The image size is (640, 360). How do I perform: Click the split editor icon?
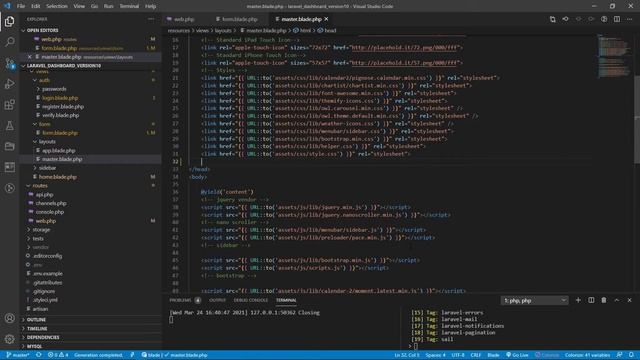[x=617, y=19]
